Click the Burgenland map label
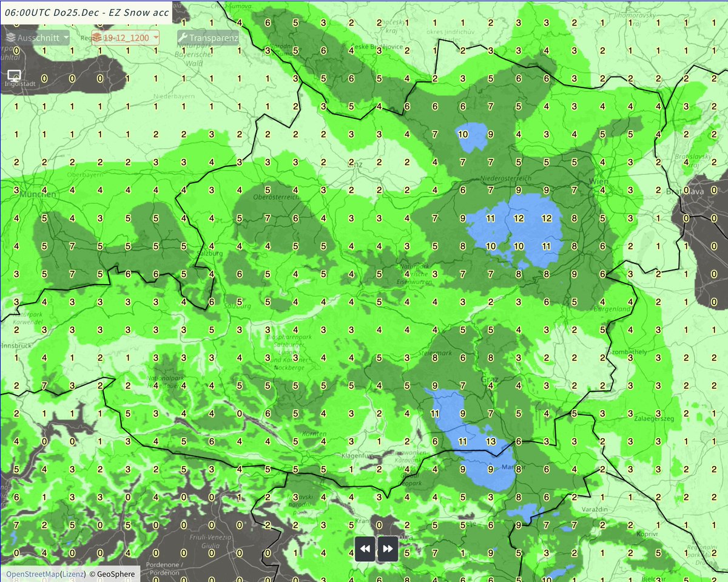Image resolution: width=728 pixels, height=582 pixels. (x=612, y=309)
